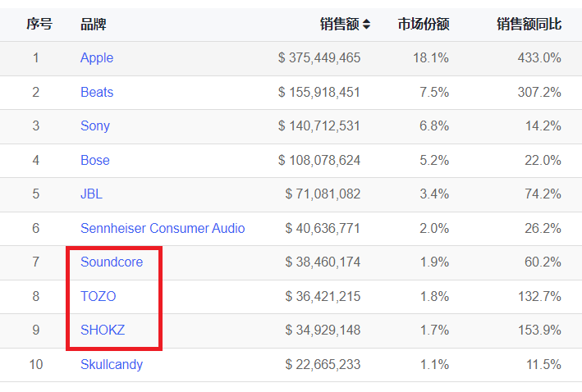
Task: Open the JBL brand page link
Action: 91,194
